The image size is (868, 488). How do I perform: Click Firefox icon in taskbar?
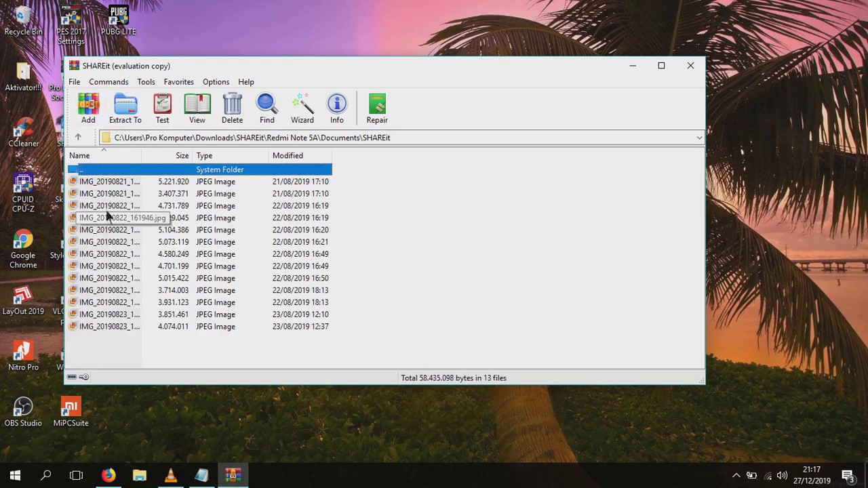pyautogui.click(x=108, y=476)
